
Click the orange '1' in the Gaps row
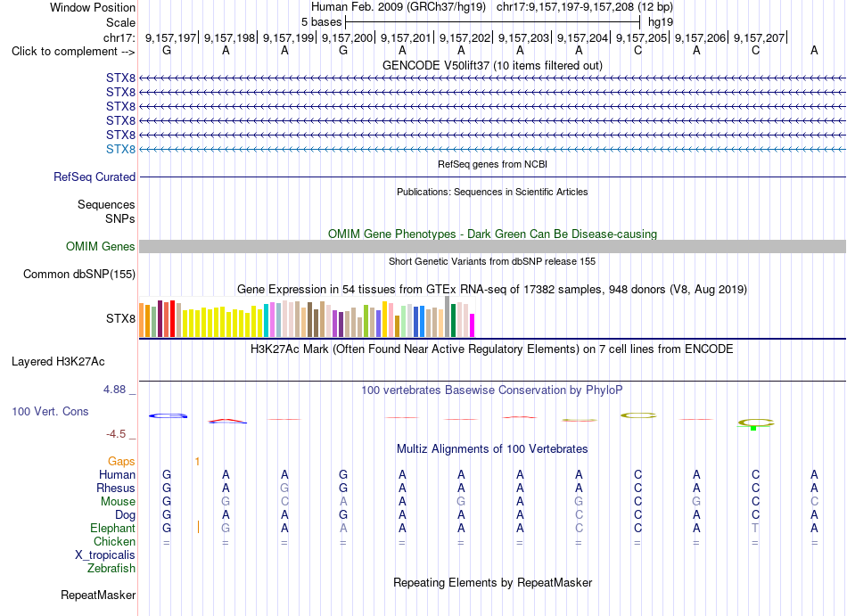click(197, 462)
